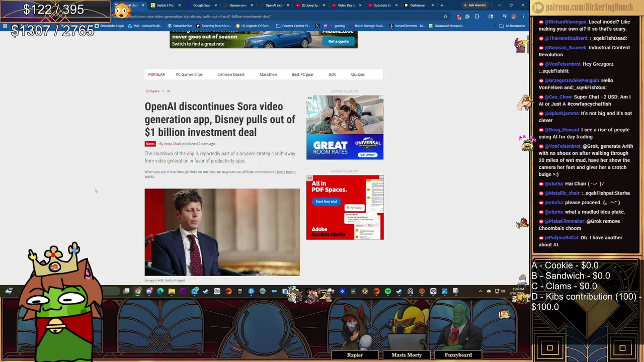
Task: Open the Download Notepad bookmark
Action: tap(446, 26)
